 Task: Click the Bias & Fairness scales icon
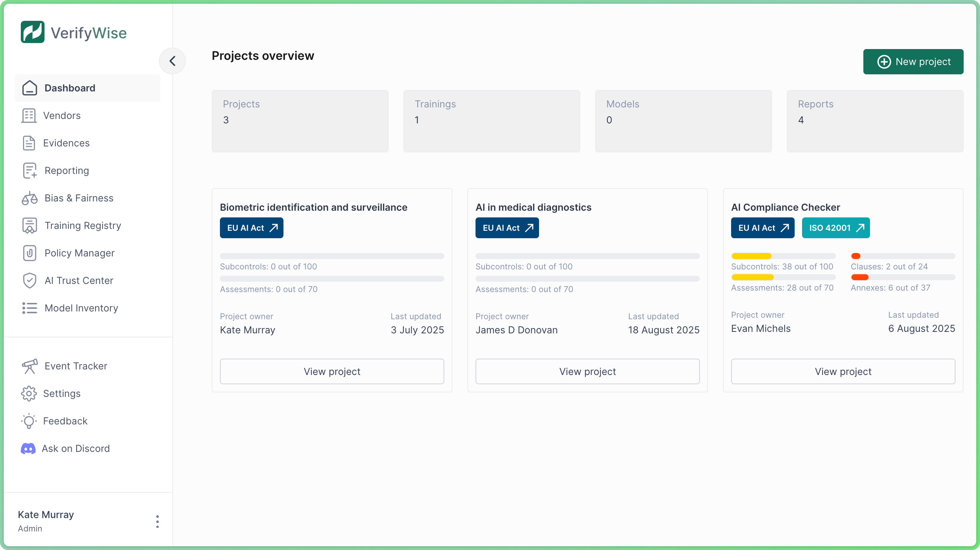30,198
